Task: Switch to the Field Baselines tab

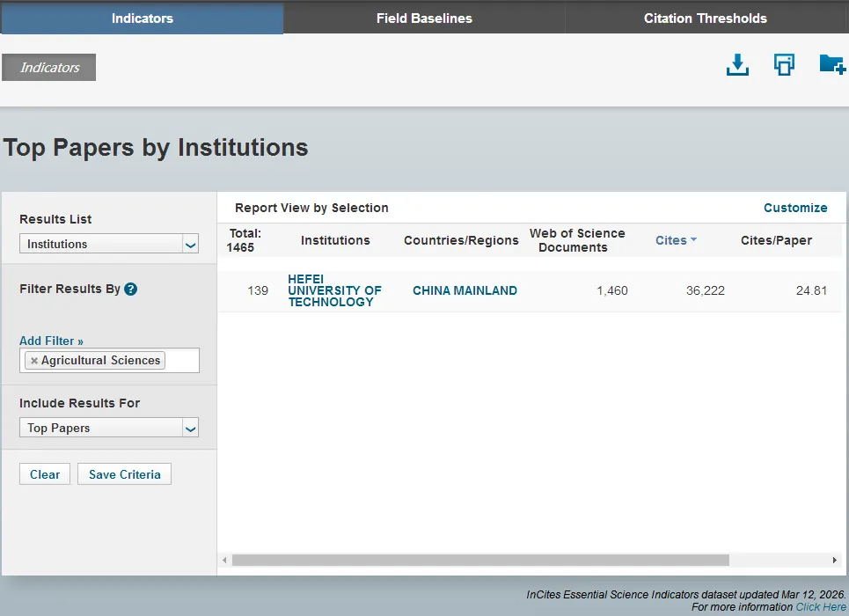Action: [x=424, y=18]
